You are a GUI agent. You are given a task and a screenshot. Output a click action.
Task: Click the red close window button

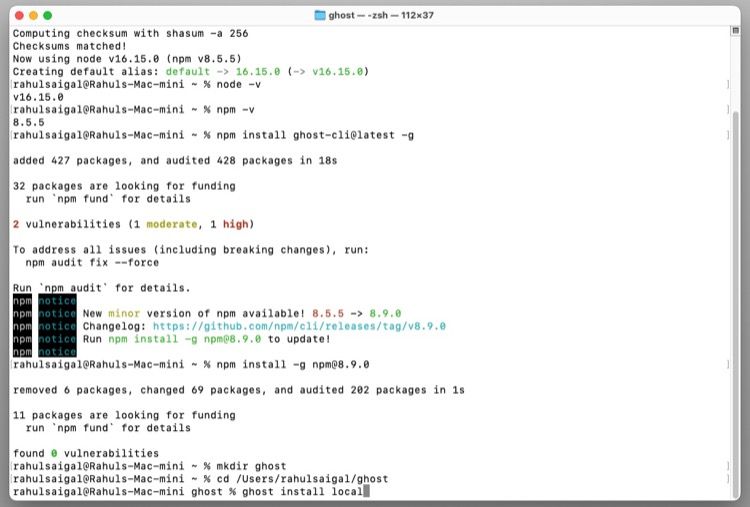point(20,15)
